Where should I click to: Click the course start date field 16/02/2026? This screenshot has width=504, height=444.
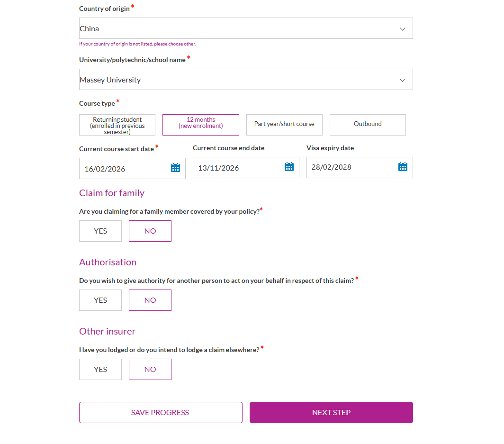click(132, 169)
